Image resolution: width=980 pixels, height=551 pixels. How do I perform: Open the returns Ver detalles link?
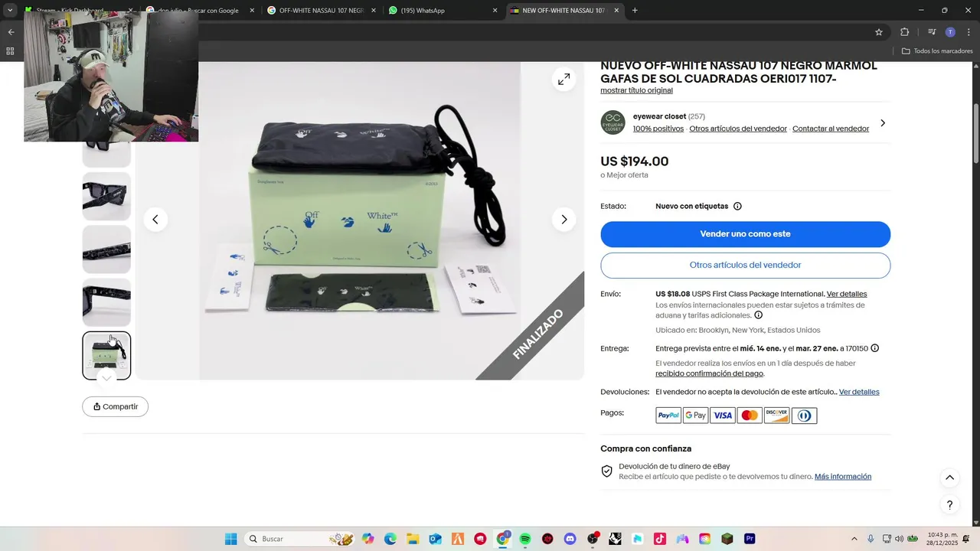(x=859, y=392)
